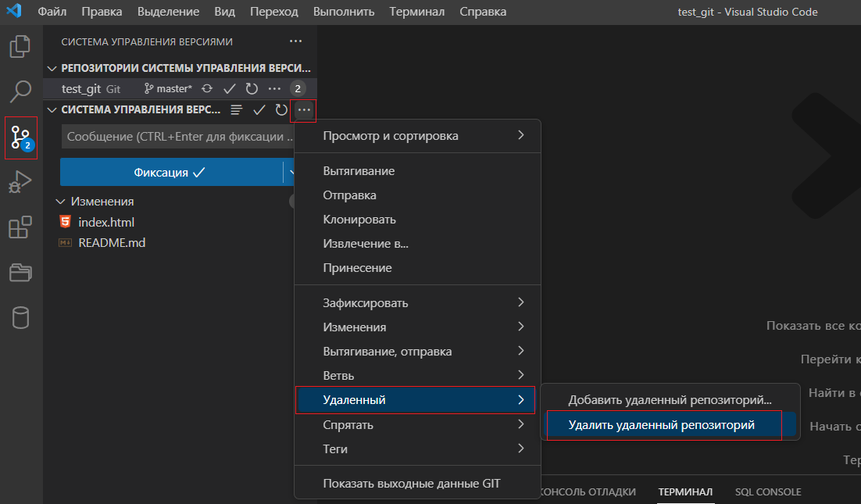Open the Переход menu
Viewport: 861px width, 504px height.
[274, 12]
